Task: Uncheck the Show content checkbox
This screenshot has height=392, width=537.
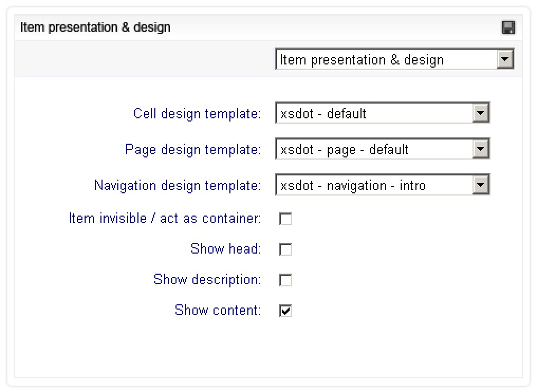Action: coord(285,311)
